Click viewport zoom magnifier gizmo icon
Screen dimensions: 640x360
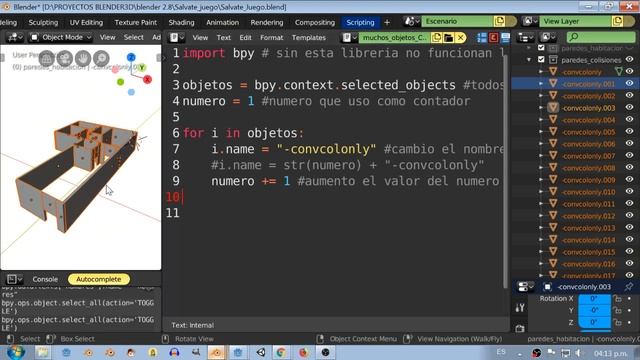pos(101,58)
